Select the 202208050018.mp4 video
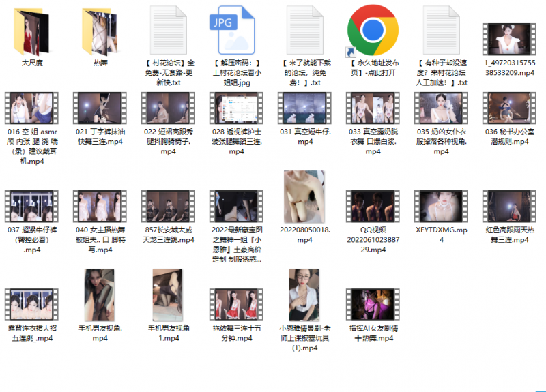The image size is (546, 392). pyautogui.click(x=304, y=197)
